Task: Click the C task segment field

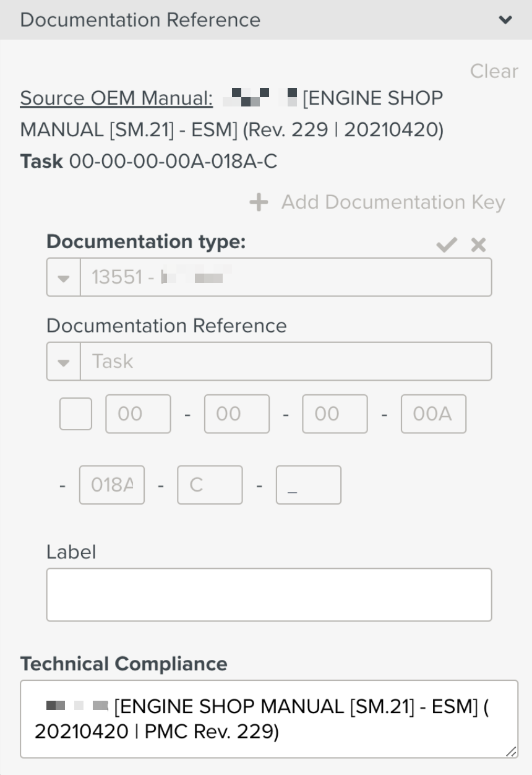Action: [210, 485]
